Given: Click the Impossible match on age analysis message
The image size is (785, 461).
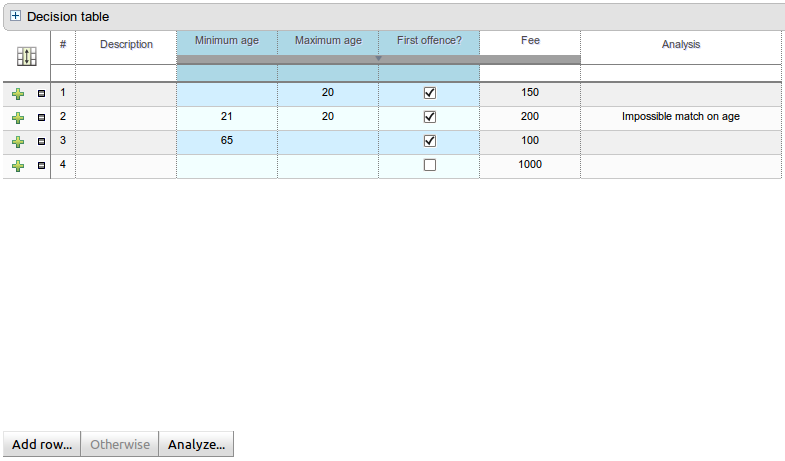Looking at the screenshot, I should coord(680,117).
